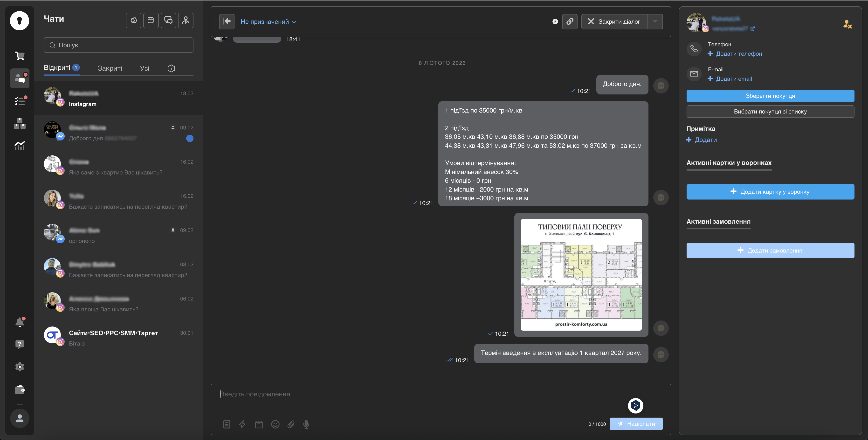Click the Зберегти покупця button
868x440 pixels.
coord(770,96)
